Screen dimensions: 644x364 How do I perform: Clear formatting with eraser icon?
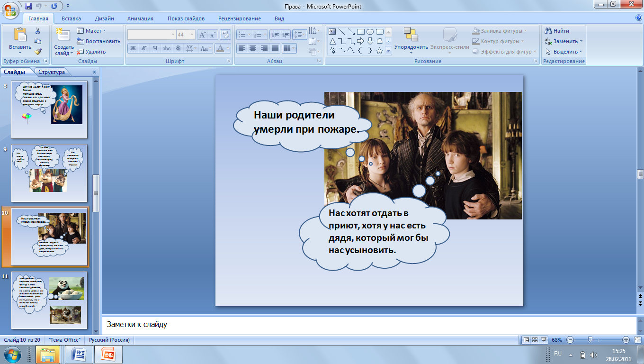click(225, 35)
